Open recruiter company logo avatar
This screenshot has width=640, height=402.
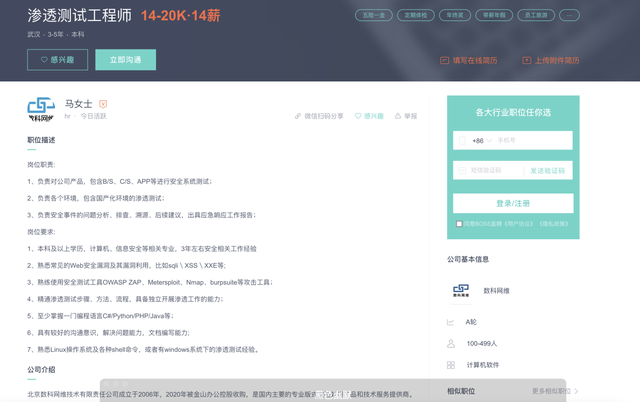(x=41, y=109)
